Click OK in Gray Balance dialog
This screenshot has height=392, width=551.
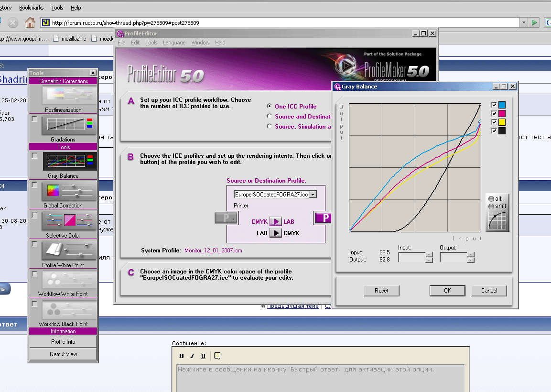point(447,291)
